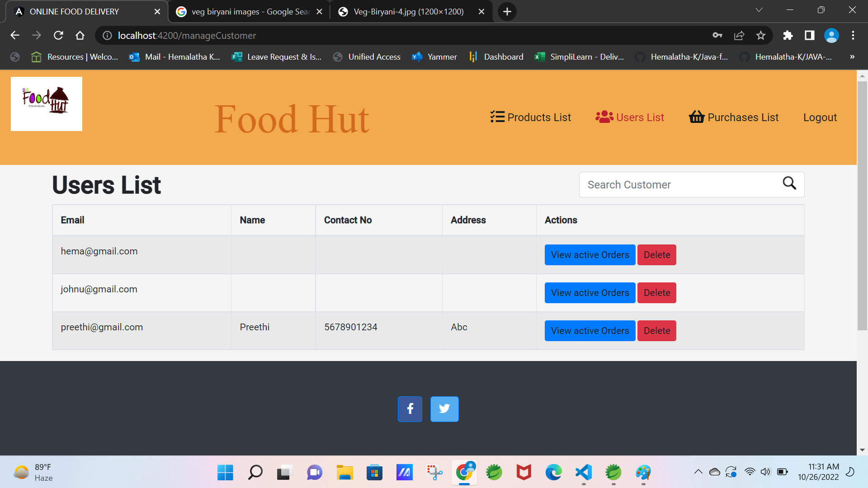The width and height of the screenshot is (868, 488).
Task: Click the share page icon in address bar
Action: point(739,35)
